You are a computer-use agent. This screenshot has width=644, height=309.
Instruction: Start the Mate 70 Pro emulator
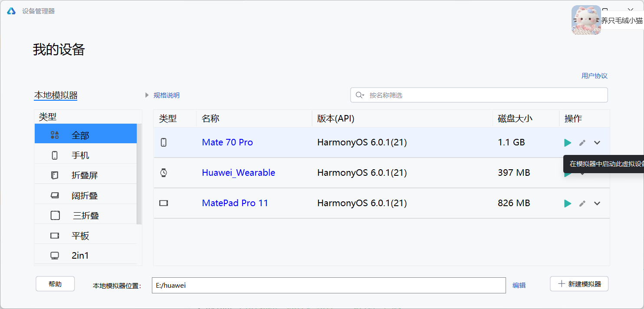click(x=568, y=142)
